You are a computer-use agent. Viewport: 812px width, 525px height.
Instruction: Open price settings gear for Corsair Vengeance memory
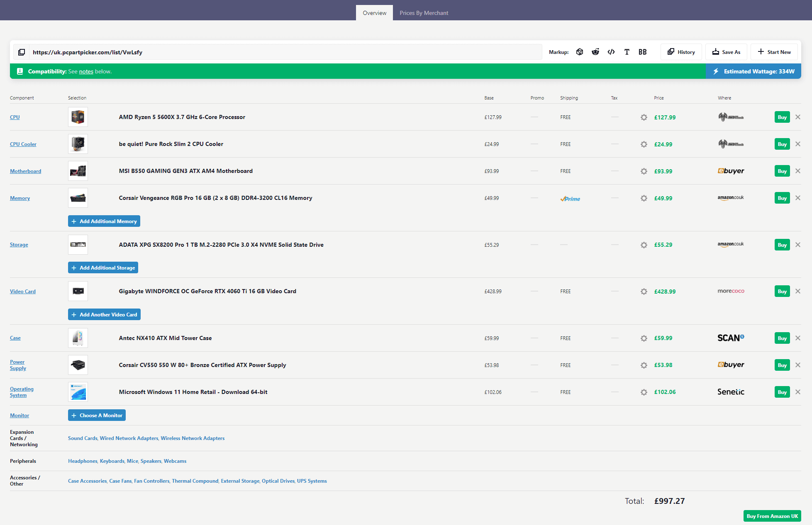click(x=644, y=198)
